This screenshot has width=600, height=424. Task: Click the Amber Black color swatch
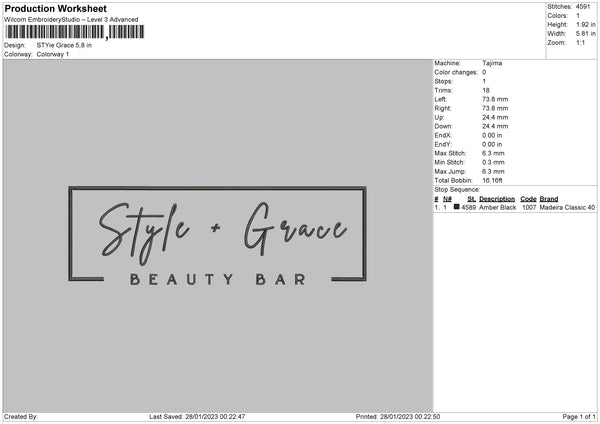(457, 207)
